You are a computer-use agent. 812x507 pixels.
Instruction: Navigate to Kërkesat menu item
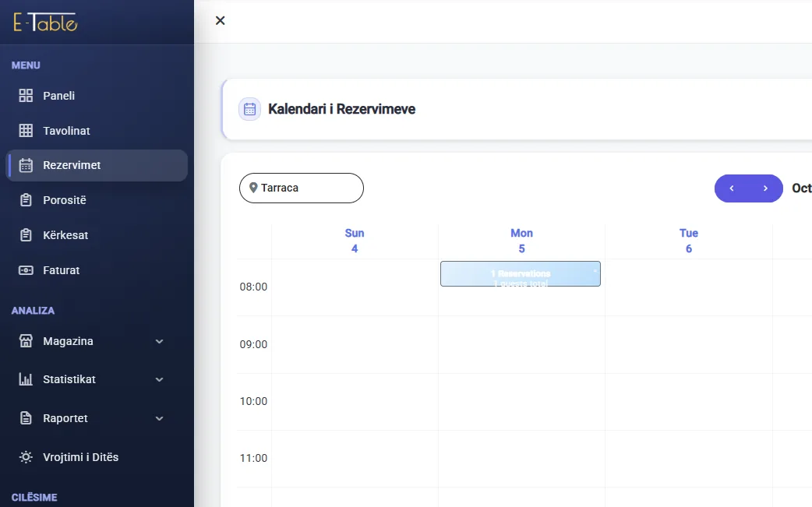pyautogui.click(x=97, y=235)
